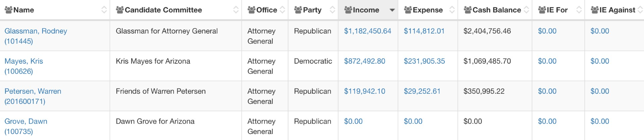
Task: Click the people icon next to Office
Action: (252, 10)
